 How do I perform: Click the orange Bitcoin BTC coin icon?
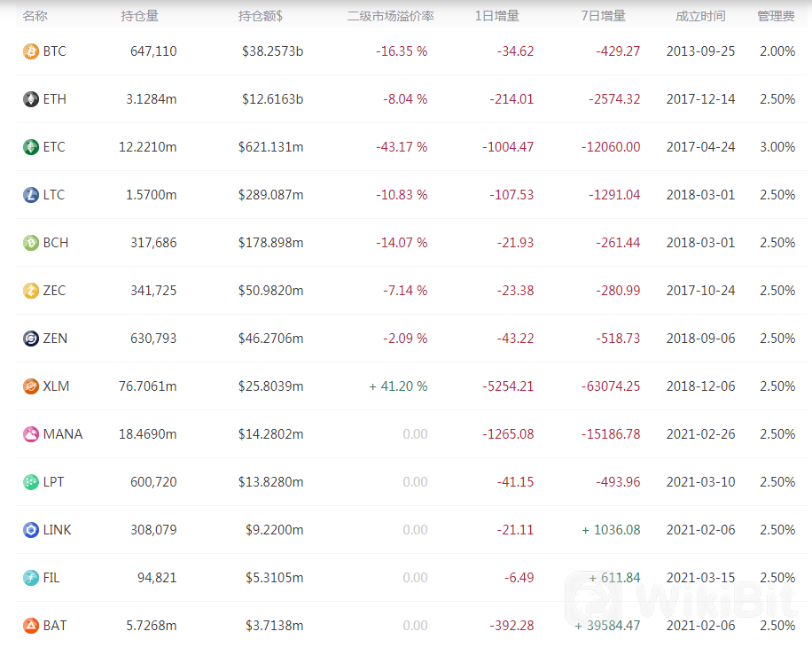coord(31,51)
